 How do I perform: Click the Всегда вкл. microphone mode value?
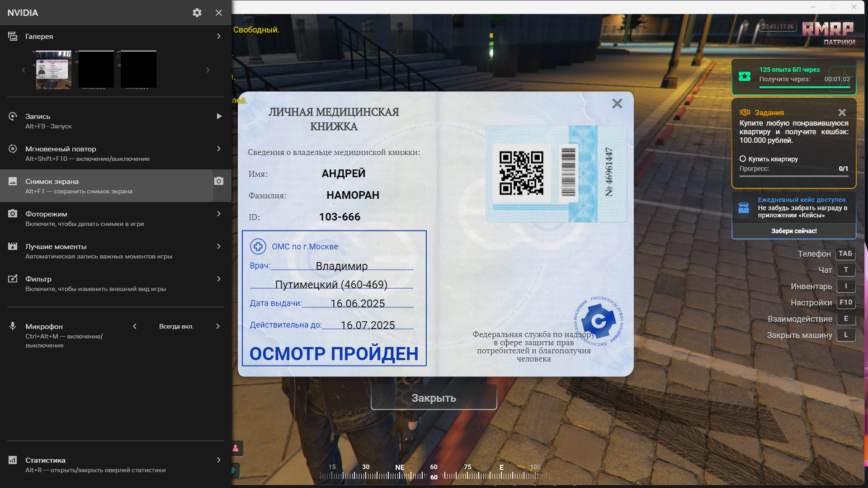[x=176, y=326]
